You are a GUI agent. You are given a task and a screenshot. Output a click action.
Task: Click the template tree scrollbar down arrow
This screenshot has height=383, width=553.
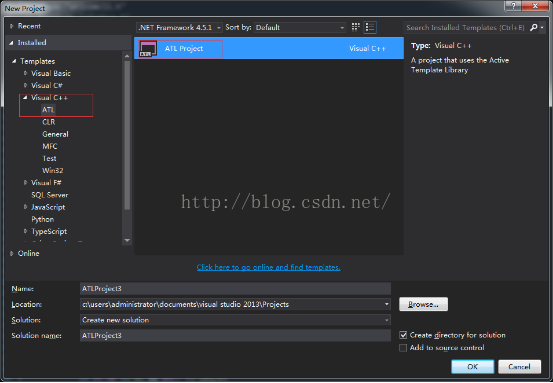pos(127,241)
